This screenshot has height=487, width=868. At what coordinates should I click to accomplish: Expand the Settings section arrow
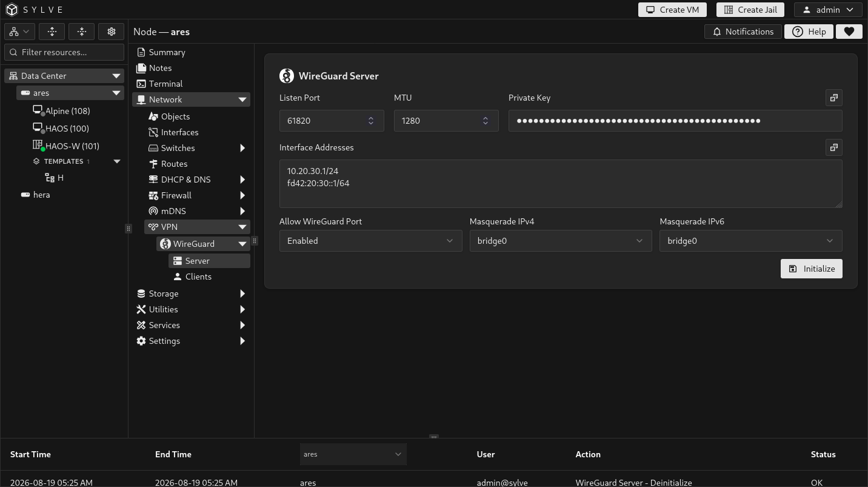point(242,341)
